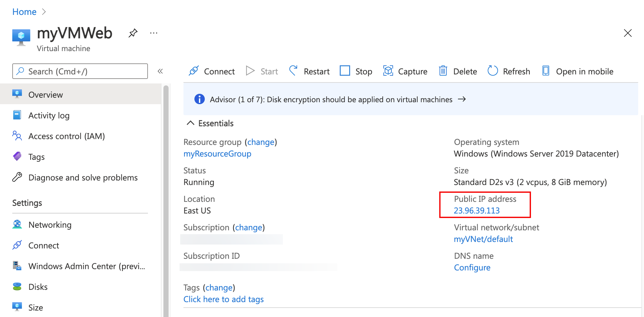Open the VM in mobile app
This screenshot has height=317, width=644.
pos(578,71)
